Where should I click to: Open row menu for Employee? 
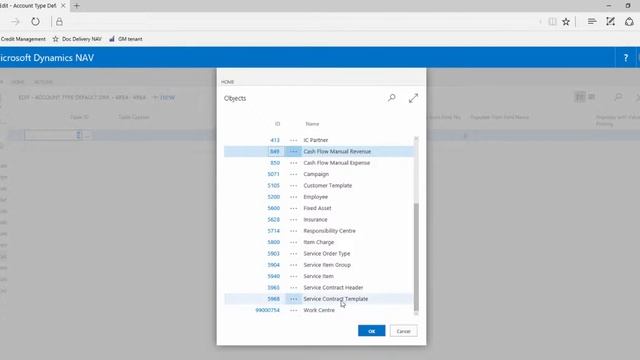pyautogui.click(x=293, y=197)
